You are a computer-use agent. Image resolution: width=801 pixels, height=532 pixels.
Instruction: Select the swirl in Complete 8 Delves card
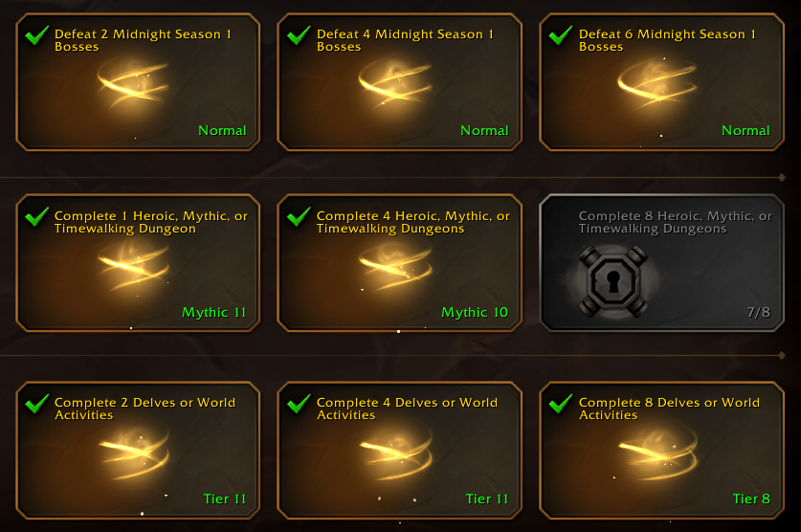pos(658,454)
